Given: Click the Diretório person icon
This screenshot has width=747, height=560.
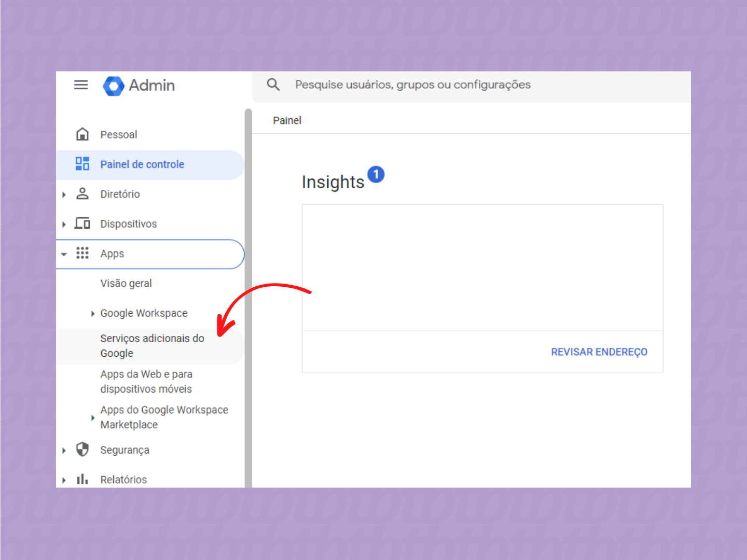Looking at the screenshot, I should click(82, 194).
